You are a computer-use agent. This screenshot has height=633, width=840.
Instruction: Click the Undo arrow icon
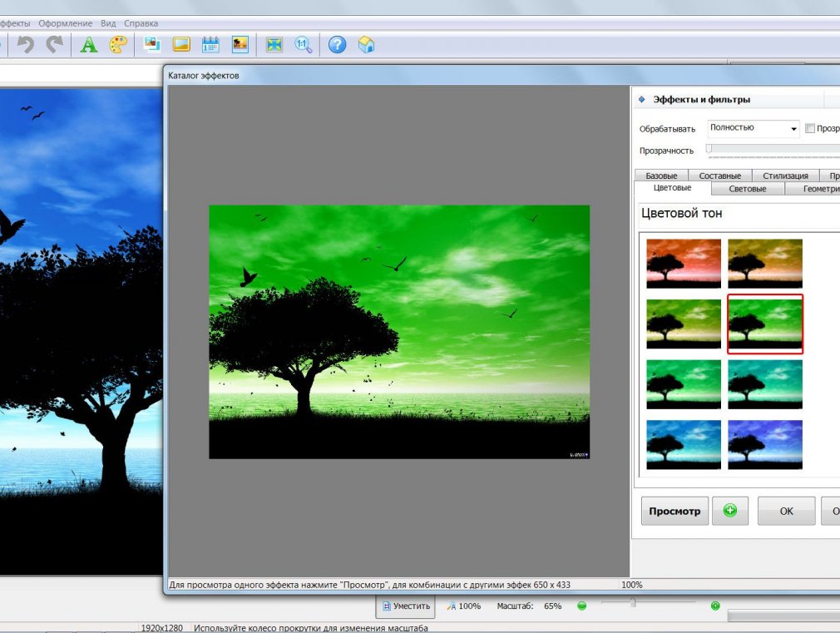[25, 44]
